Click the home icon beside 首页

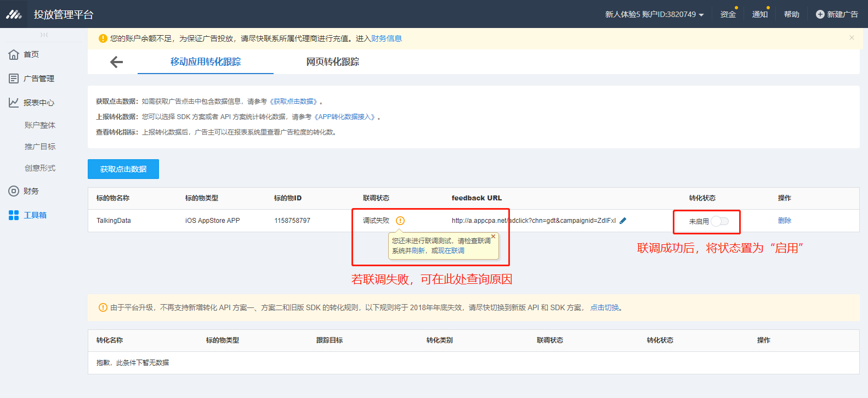(x=14, y=54)
